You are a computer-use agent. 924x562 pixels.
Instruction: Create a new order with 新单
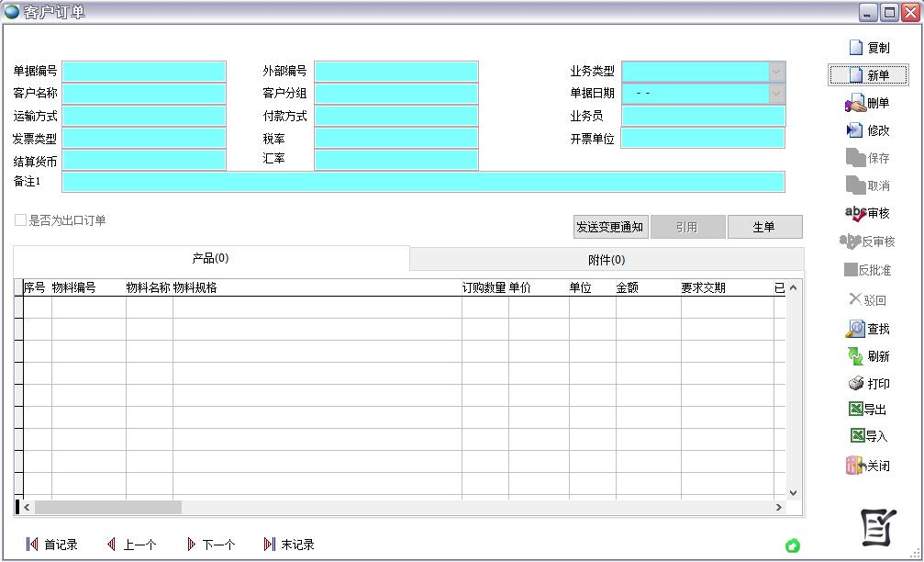coord(868,75)
